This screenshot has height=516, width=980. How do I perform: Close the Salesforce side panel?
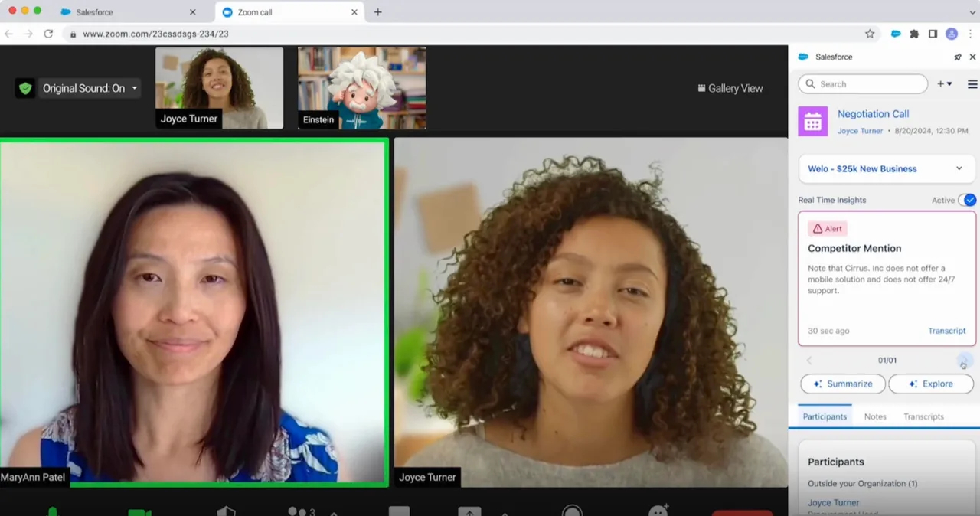(x=972, y=57)
